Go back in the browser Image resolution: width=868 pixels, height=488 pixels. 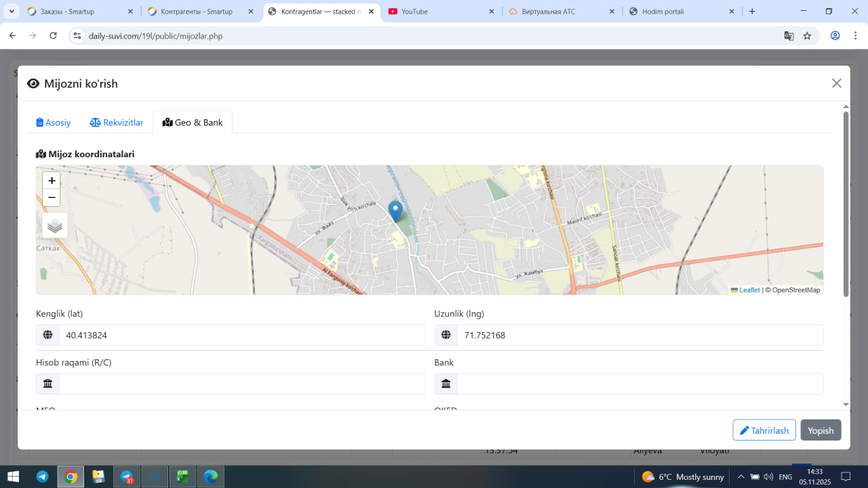click(x=12, y=36)
